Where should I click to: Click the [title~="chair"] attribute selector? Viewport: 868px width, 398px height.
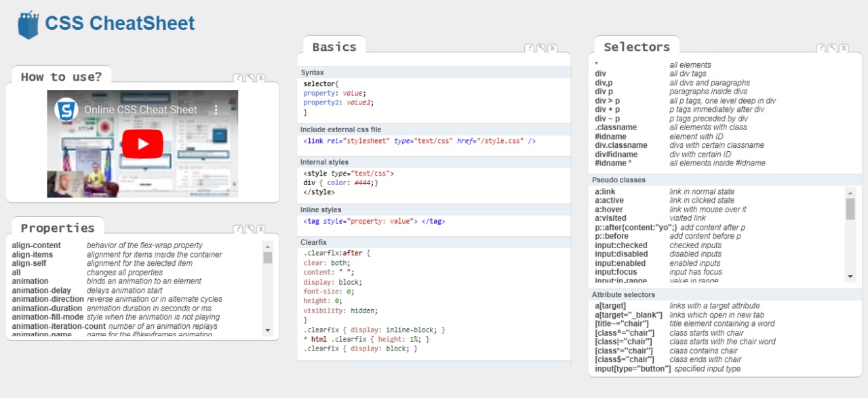[621, 324]
